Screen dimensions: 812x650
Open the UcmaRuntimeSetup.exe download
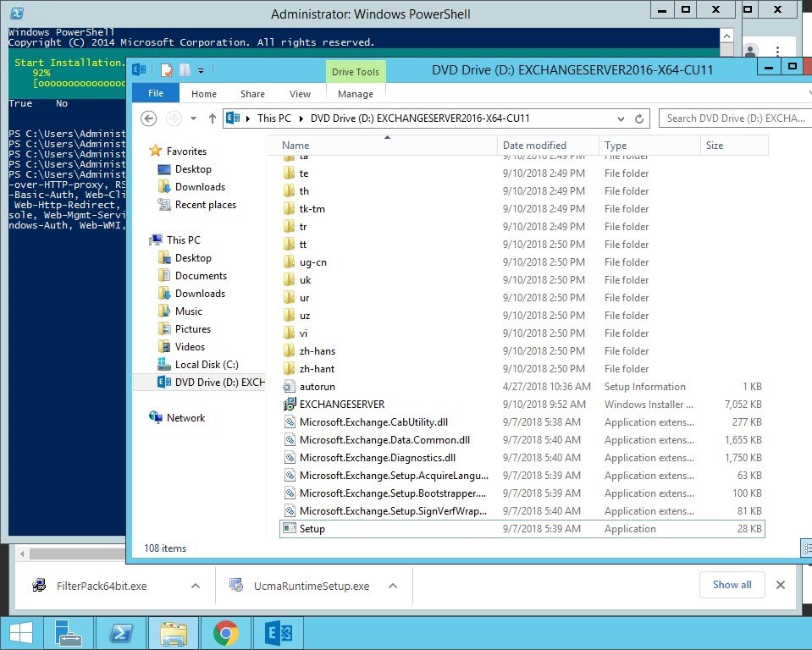(x=312, y=586)
